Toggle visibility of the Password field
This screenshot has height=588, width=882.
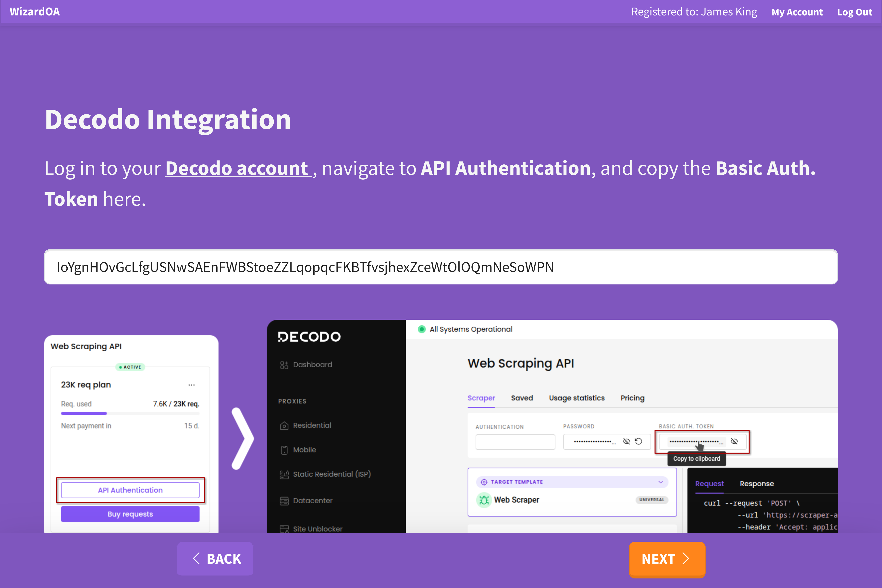(x=627, y=441)
